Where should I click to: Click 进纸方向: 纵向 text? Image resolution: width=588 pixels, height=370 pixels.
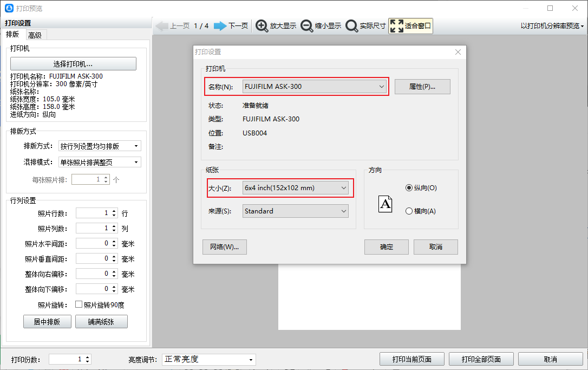click(x=33, y=114)
